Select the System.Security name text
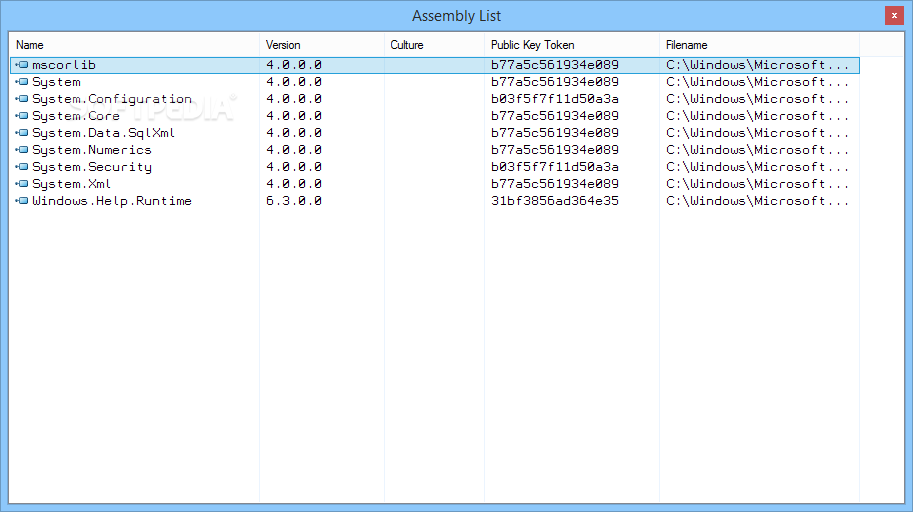The height and width of the screenshot is (512, 913). (92, 167)
